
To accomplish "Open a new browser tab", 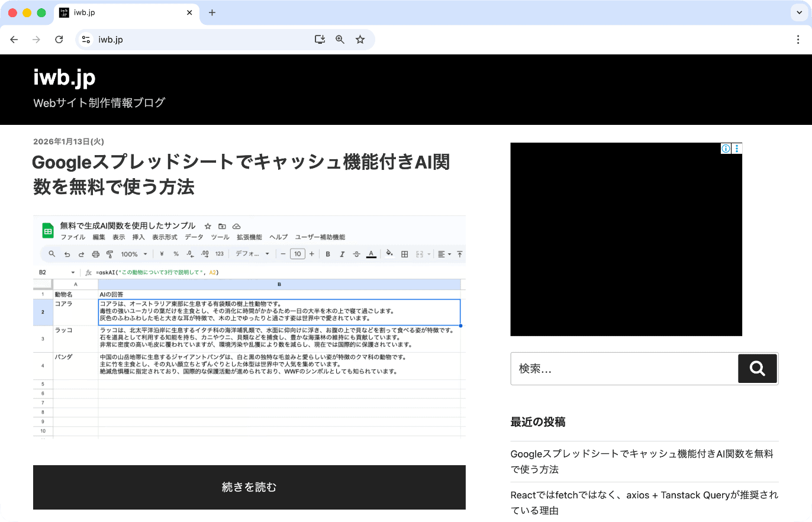I will point(212,13).
